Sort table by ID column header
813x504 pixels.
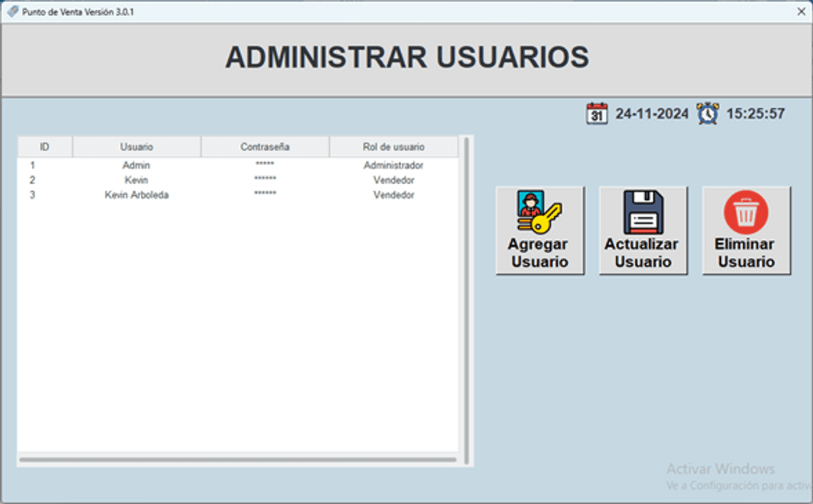(45, 147)
